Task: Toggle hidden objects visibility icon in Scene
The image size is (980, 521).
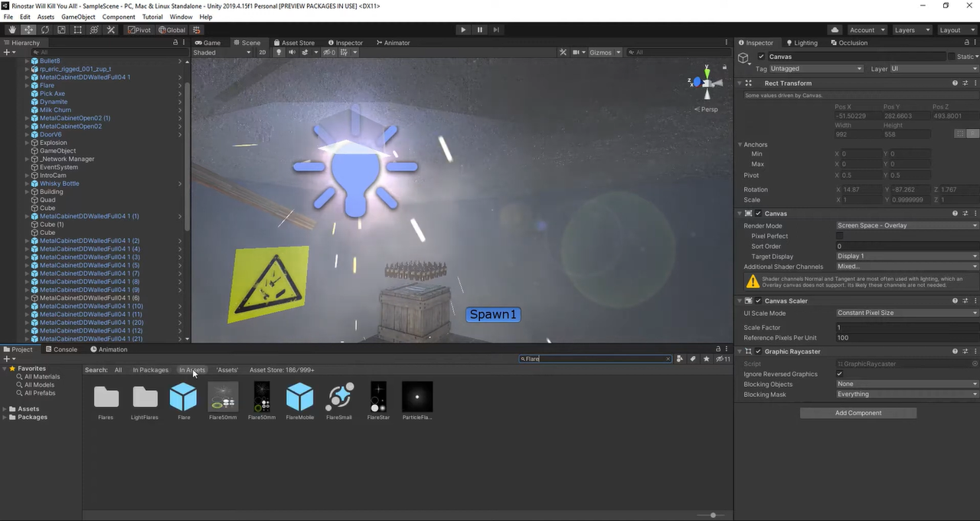Action: tap(328, 52)
